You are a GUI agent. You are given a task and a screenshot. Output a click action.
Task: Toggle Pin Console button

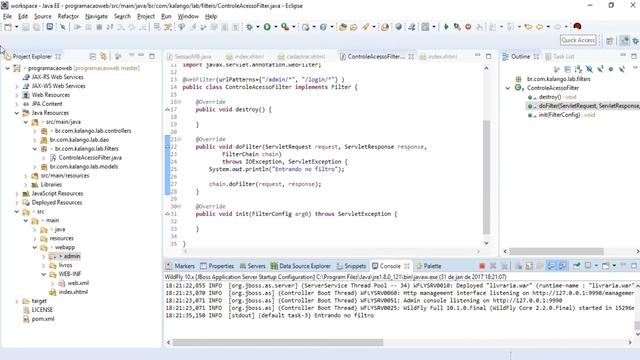pos(577,266)
